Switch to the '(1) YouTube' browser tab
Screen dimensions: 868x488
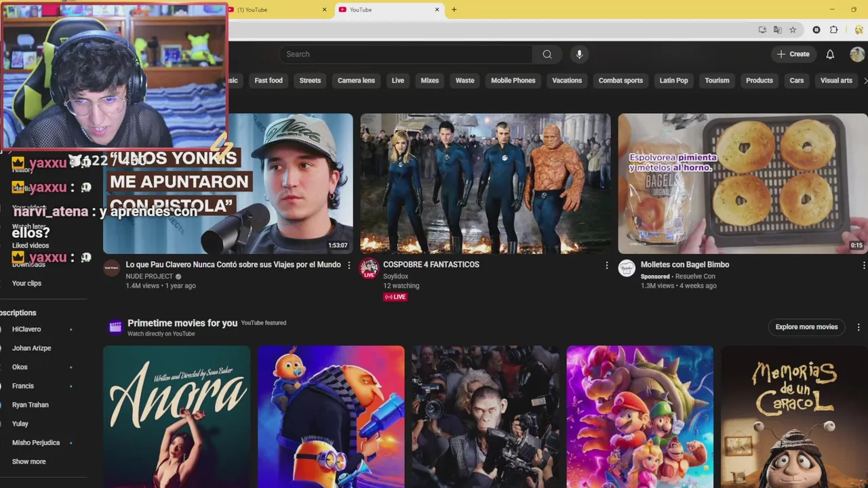tap(278, 9)
